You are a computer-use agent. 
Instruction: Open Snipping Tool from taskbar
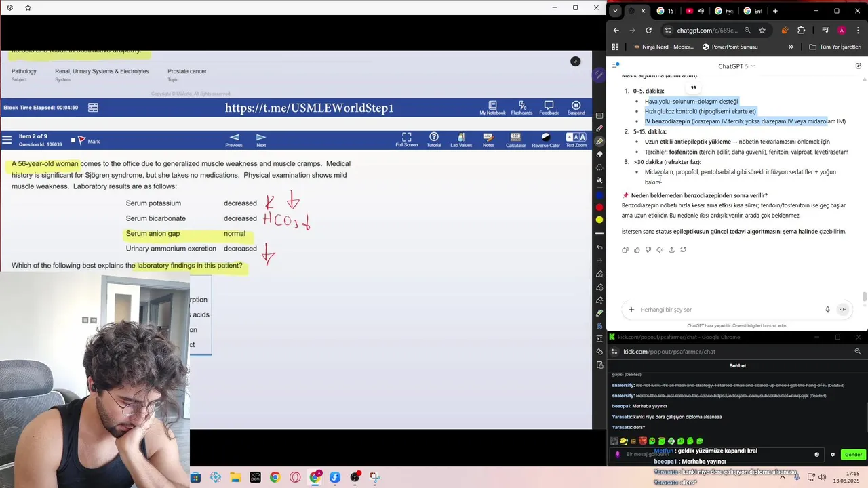pos(375,477)
